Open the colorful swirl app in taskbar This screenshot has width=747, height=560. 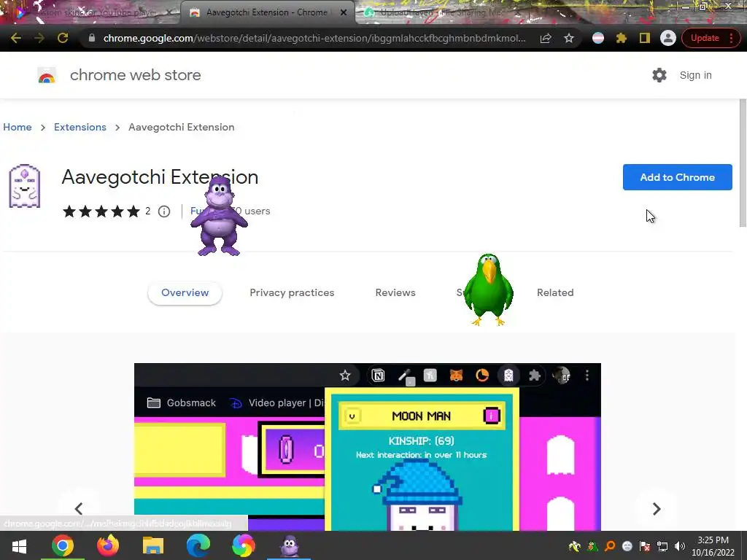[244, 545]
